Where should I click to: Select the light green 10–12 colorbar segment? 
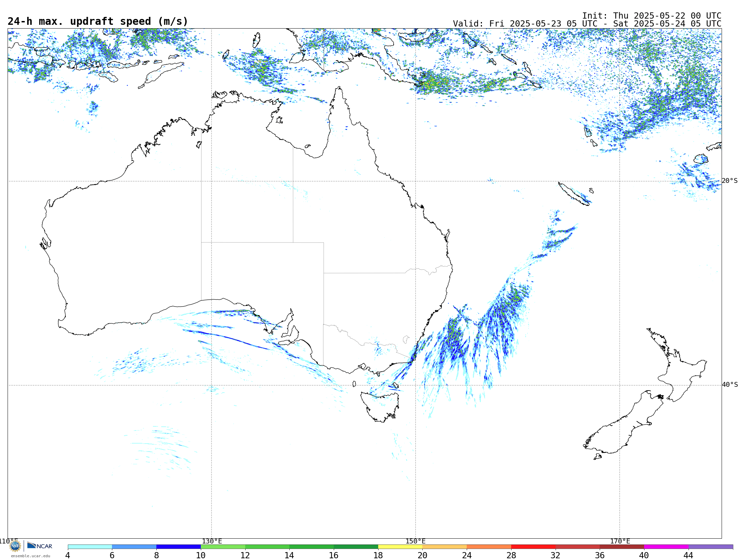click(223, 547)
